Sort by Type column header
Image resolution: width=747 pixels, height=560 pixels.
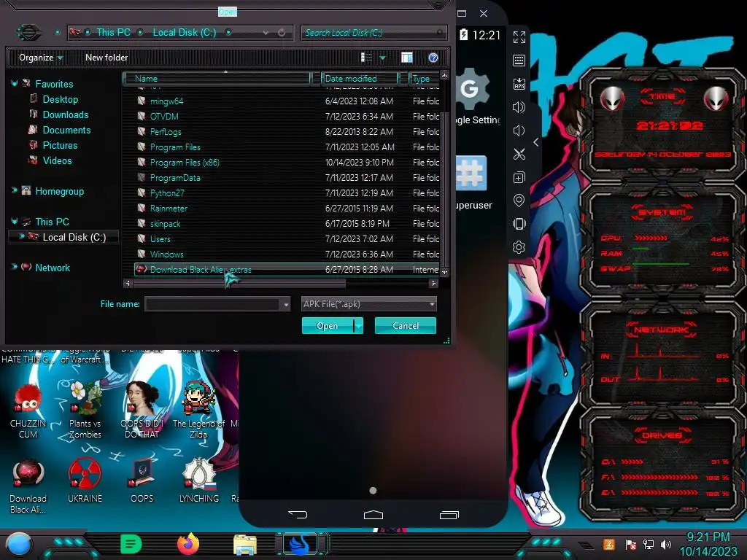(424, 79)
